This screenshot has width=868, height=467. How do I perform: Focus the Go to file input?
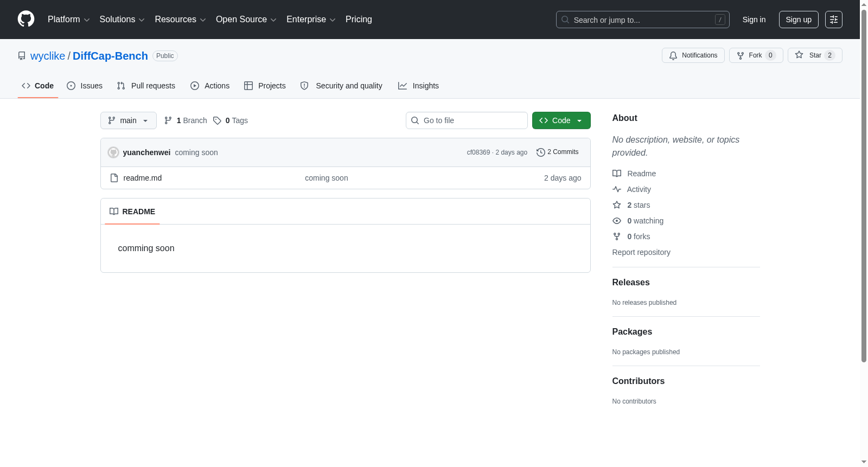point(467,120)
